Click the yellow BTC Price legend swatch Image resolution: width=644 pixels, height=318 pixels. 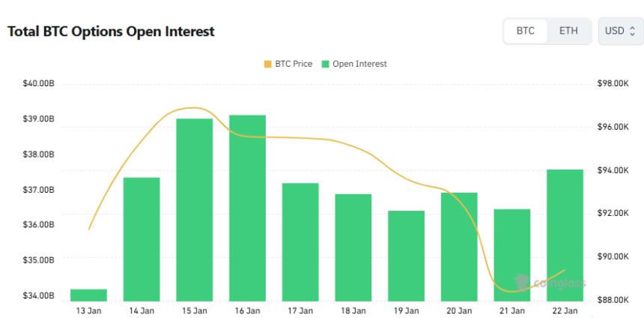point(267,64)
